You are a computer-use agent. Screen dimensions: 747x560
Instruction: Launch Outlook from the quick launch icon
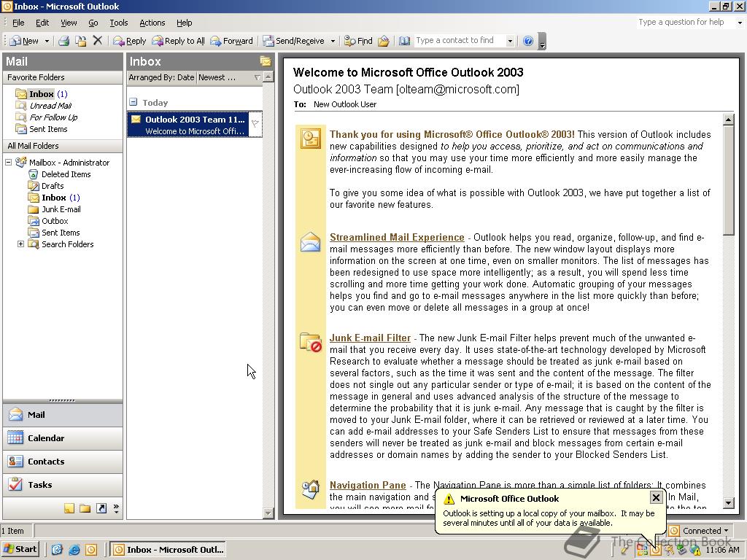coord(91,550)
